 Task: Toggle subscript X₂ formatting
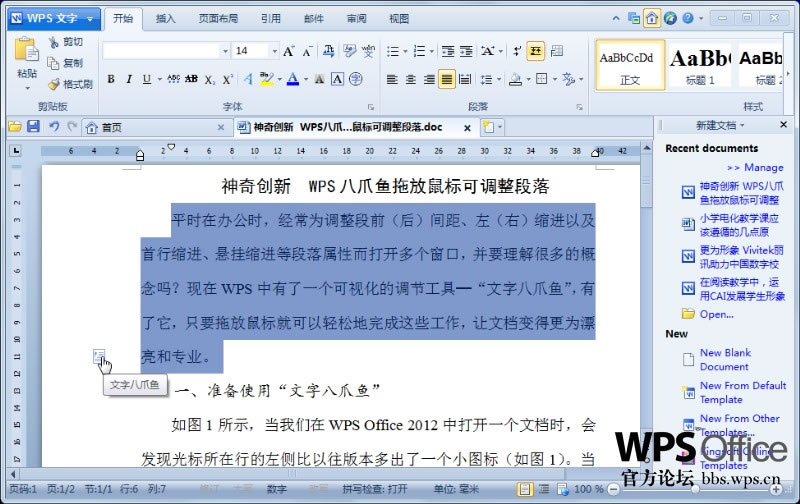point(210,80)
